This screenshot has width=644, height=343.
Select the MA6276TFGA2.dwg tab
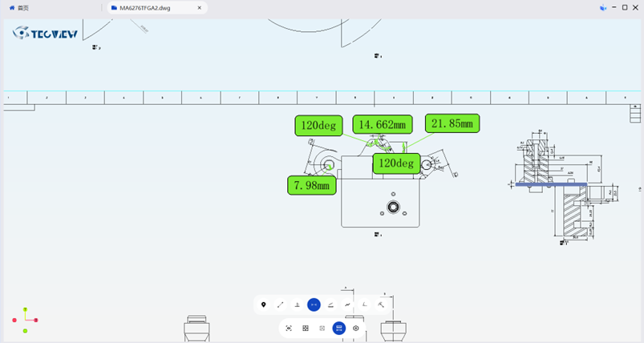144,7
